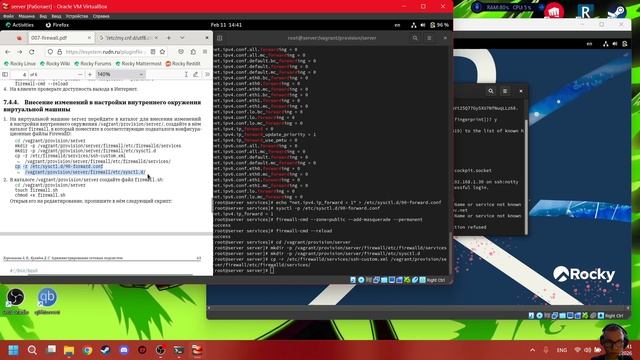Click the Firefox URL address field
This screenshot has height=360, width=640.
pos(105,52)
